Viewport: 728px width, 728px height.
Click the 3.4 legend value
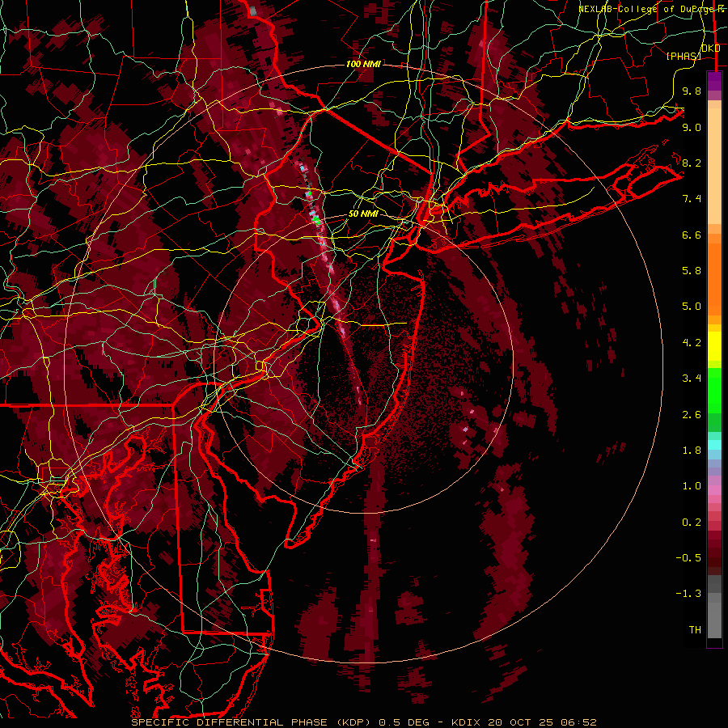(x=692, y=379)
